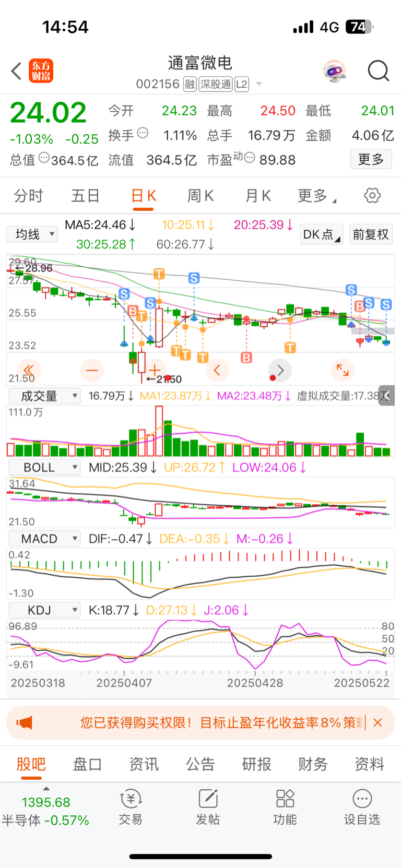This screenshot has height=868, width=401.
Task: Open the 前复权 adjustment selector
Action: [371, 234]
